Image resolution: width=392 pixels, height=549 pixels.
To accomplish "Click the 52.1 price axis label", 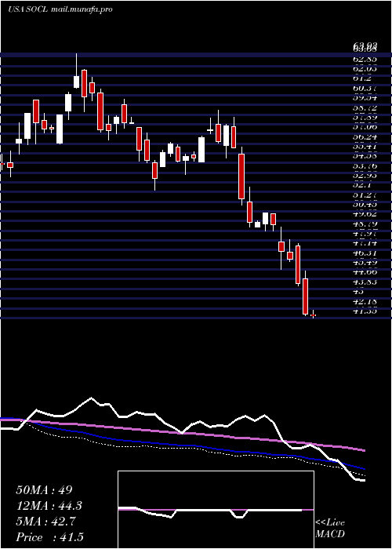I will (361, 186).
